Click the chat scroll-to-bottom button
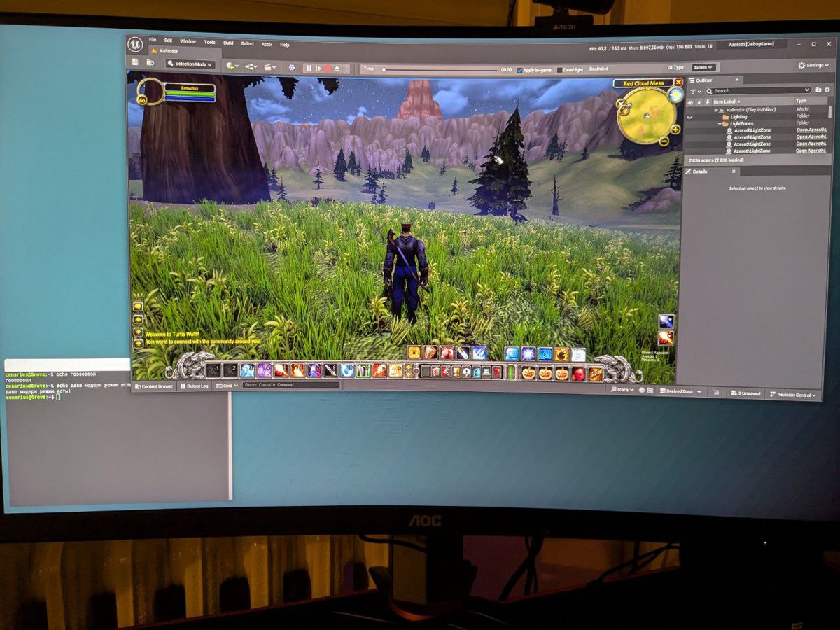 (139, 344)
